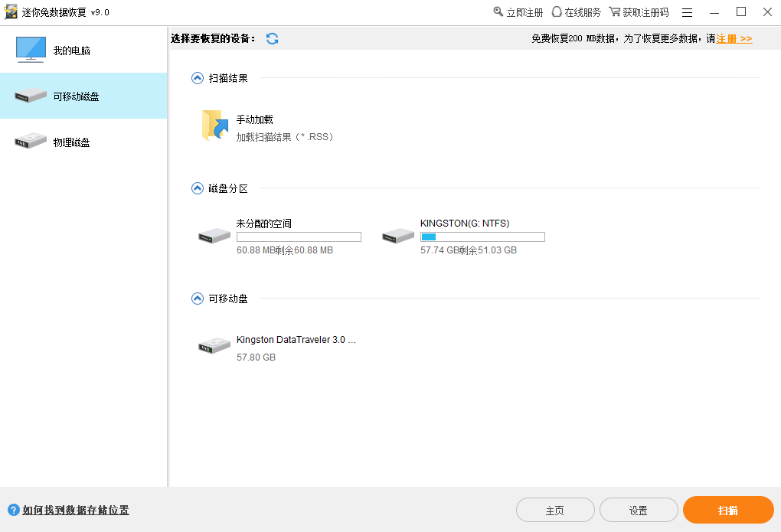Click the key icon for 立即注册

pyautogui.click(x=498, y=11)
